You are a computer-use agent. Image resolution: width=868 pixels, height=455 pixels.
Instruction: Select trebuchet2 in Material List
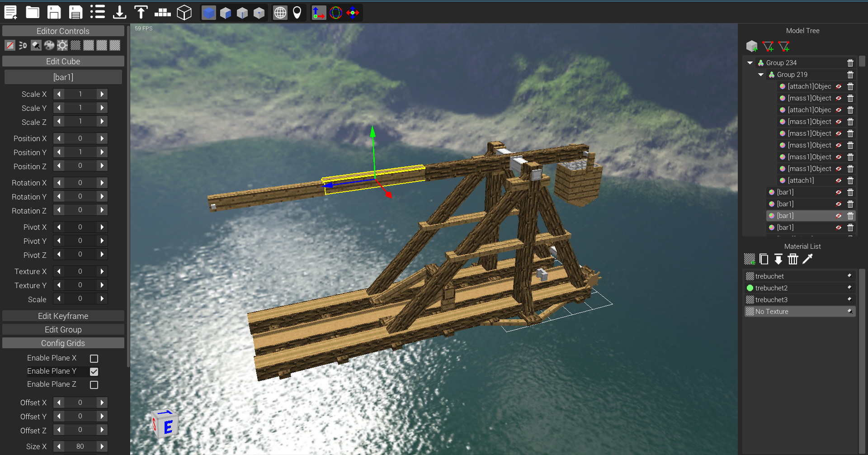771,288
